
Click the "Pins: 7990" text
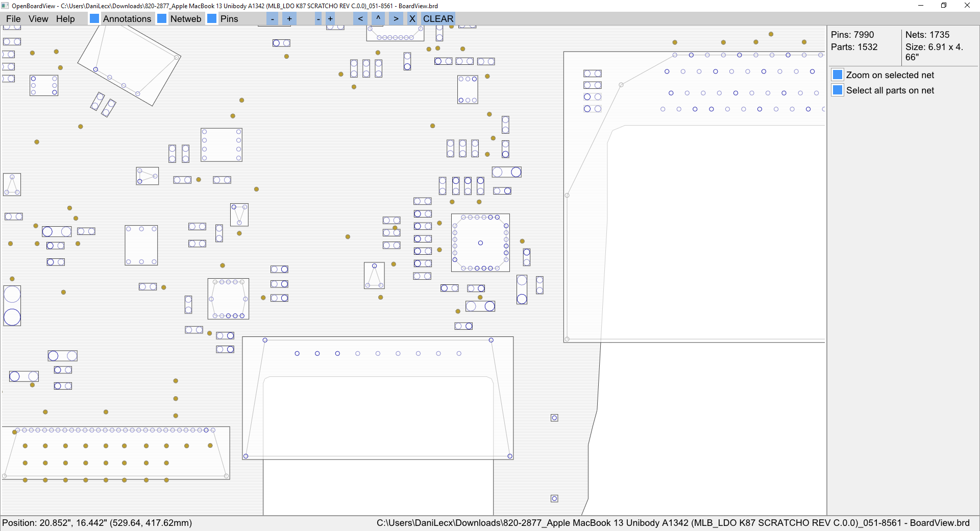point(852,35)
